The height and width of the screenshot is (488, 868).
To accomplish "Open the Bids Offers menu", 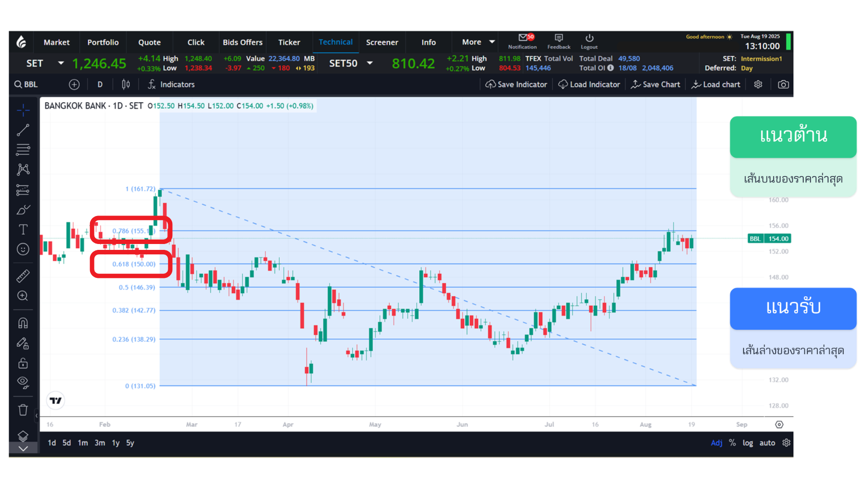I will coord(243,42).
